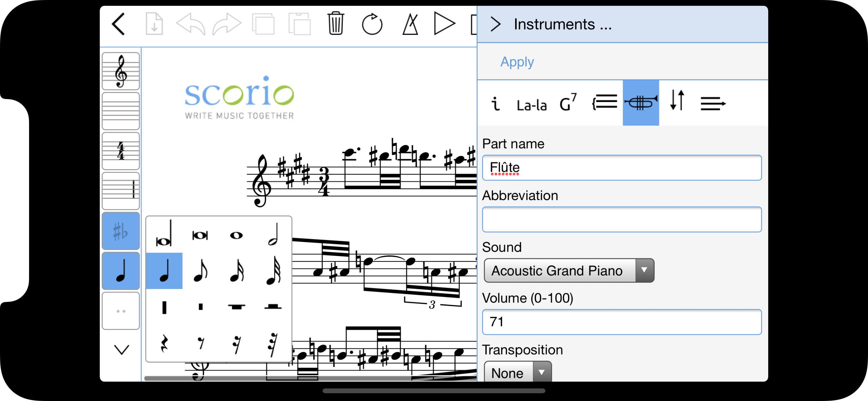Open the 4/4 time signature palette

[x=121, y=151]
